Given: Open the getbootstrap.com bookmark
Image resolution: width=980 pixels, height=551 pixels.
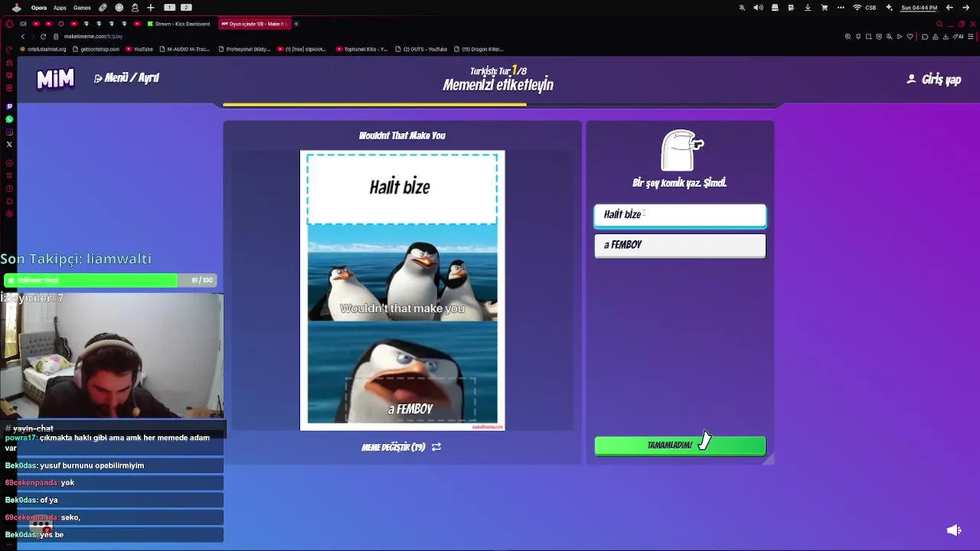Looking at the screenshot, I should coord(96,49).
